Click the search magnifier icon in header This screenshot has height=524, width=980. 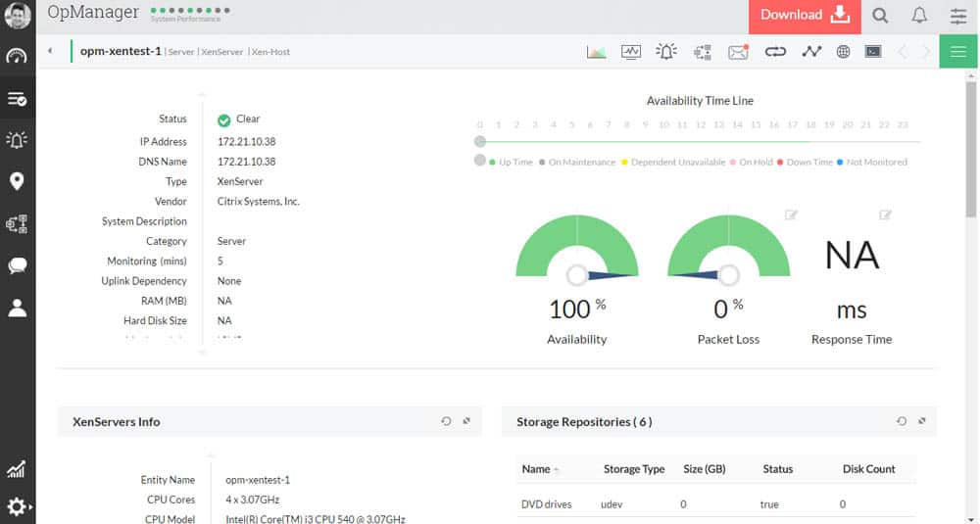click(x=880, y=16)
